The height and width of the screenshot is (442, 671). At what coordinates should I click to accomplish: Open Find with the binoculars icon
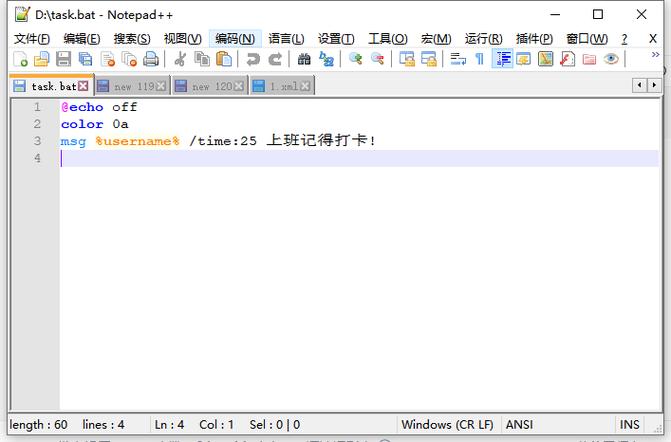click(x=304, y=59)
